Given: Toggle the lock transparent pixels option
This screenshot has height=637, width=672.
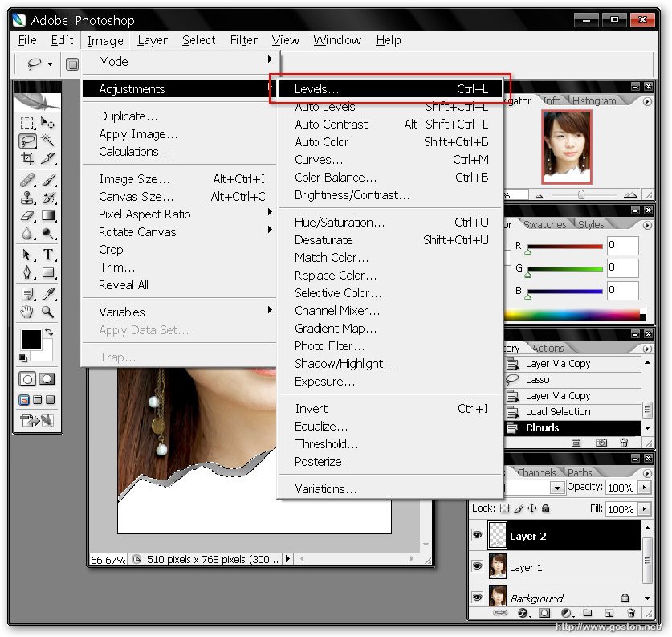Looking at the screenshot, I should tap(504, 508).
